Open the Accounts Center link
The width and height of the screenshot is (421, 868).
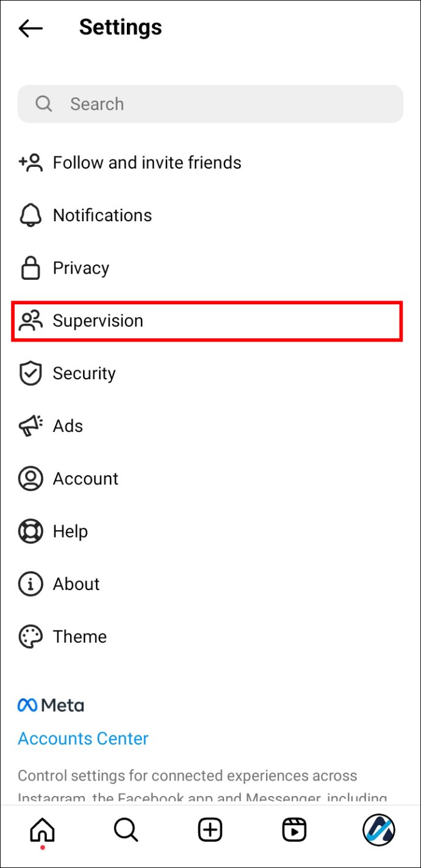pyautogui.click(x=83, y=739)
